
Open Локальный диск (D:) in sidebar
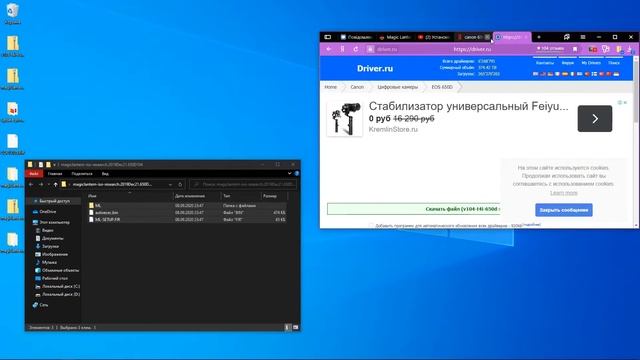tap(58, 294)
